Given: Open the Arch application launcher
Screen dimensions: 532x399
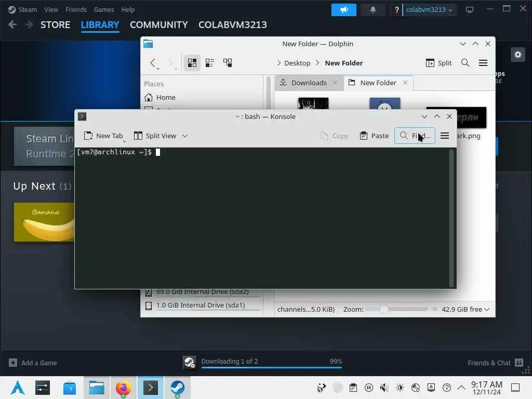Looking at the screenshot, I should (x=17, y=388).
